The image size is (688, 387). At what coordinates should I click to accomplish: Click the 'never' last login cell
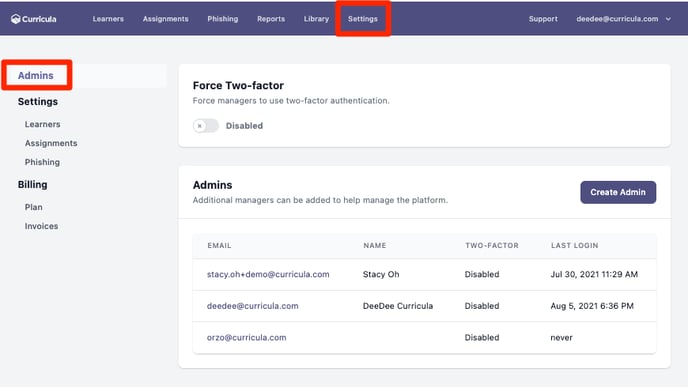[561, 337]
